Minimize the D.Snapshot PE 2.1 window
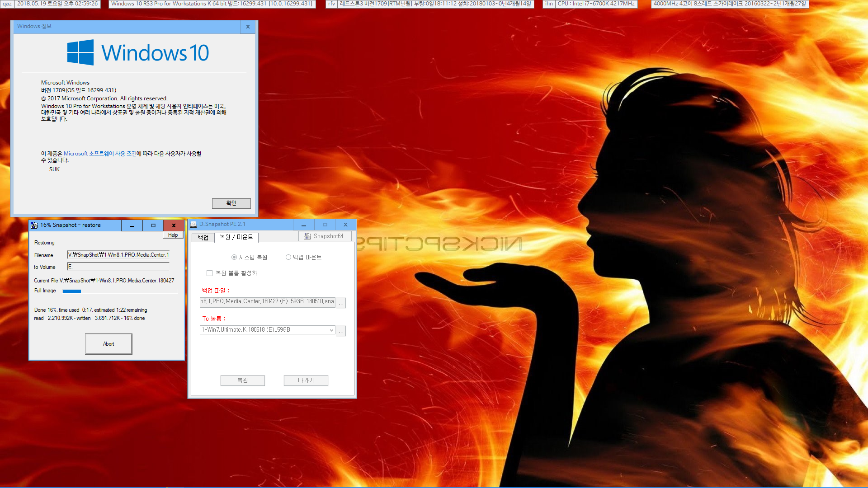This screenshot has width=868, height=488. (304, 225)
